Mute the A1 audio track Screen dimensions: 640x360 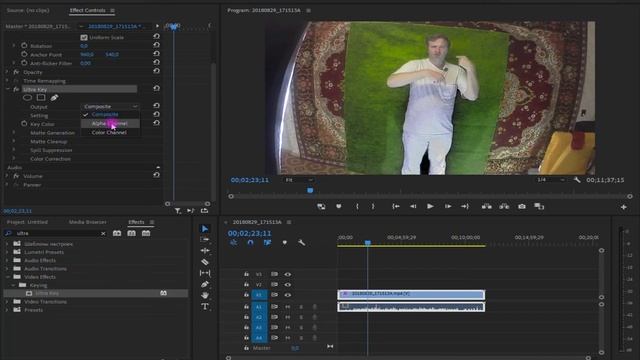pyautogui.click(x=288, y=307)
